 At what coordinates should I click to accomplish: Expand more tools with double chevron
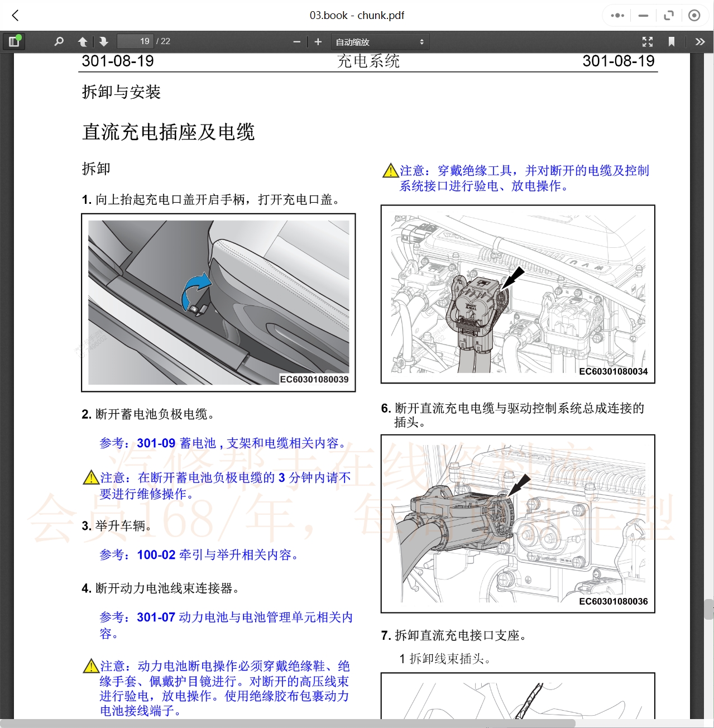699,41
